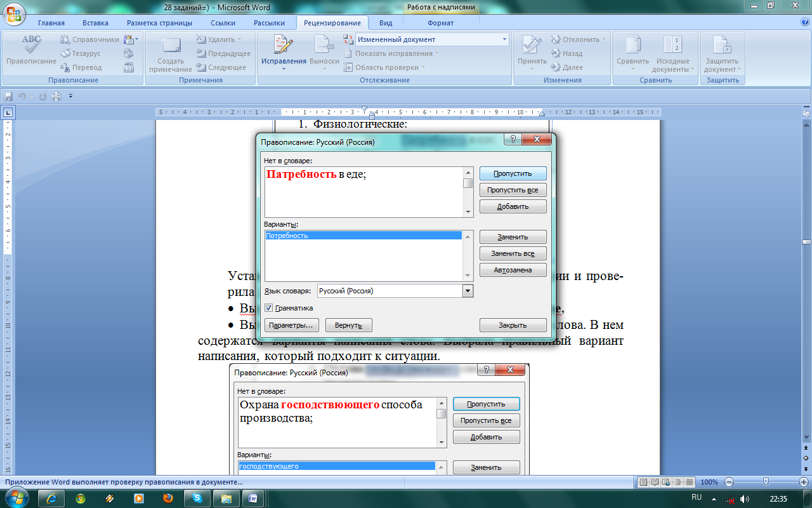Switch to print layout view icon in status bar
Viewport: 812px width, 508px height.
[644, 482]
